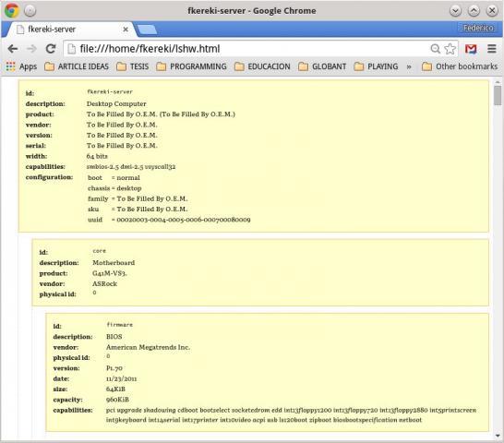Click the Federico profile button

pyautogui.click(x=478, y=28)
